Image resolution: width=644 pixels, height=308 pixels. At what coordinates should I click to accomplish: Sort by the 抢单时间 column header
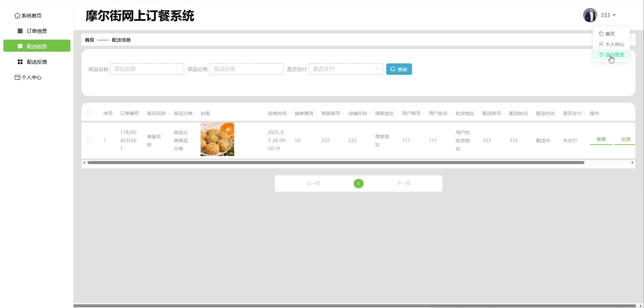pyautogui.click(x=277, y=113)
